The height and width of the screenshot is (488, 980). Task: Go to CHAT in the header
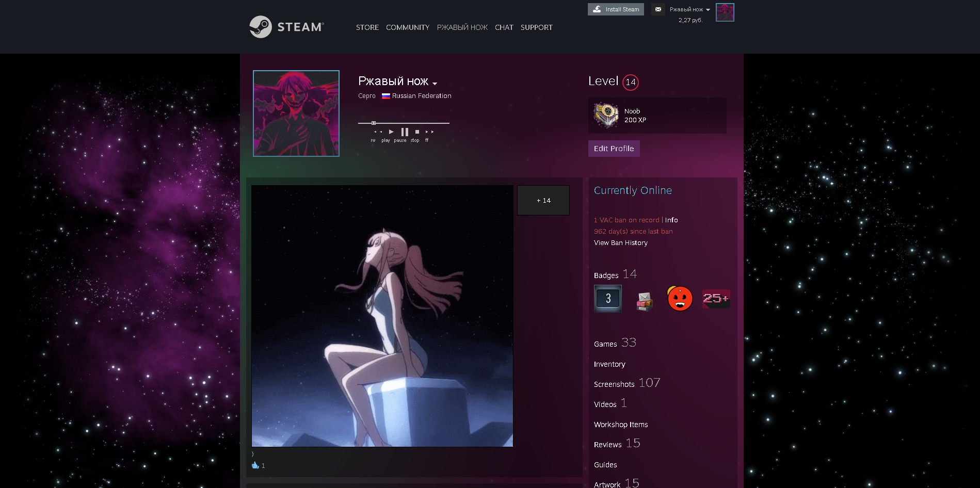pos(504,27)
